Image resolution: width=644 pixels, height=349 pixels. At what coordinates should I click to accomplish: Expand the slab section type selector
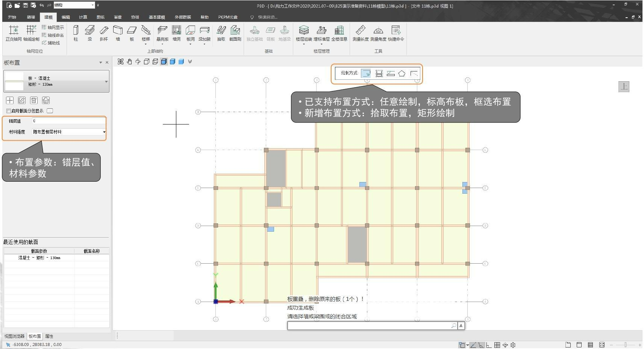[106, 82]
